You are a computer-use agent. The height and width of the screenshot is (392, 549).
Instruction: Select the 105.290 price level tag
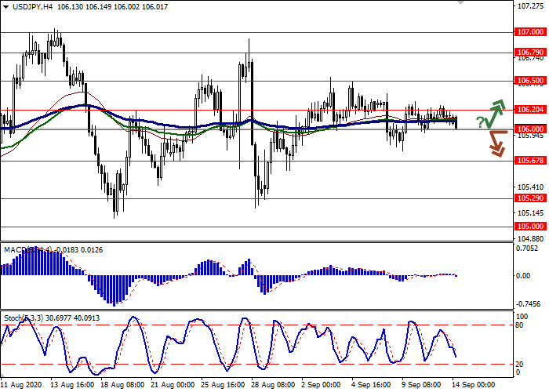pyautogui.click(x=530, y=198)
